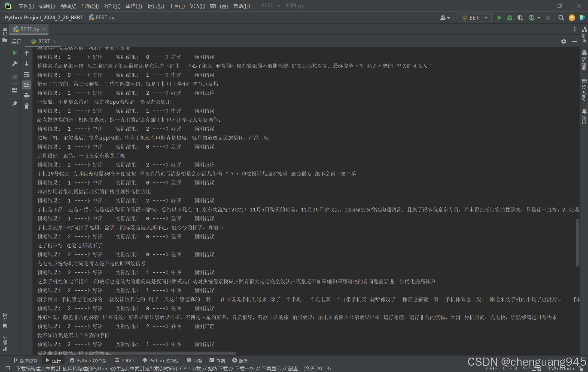This screenshot has height=372, width=588.
Task: Click BERT.py in breadcrumb bar
Action: (102, 18)
